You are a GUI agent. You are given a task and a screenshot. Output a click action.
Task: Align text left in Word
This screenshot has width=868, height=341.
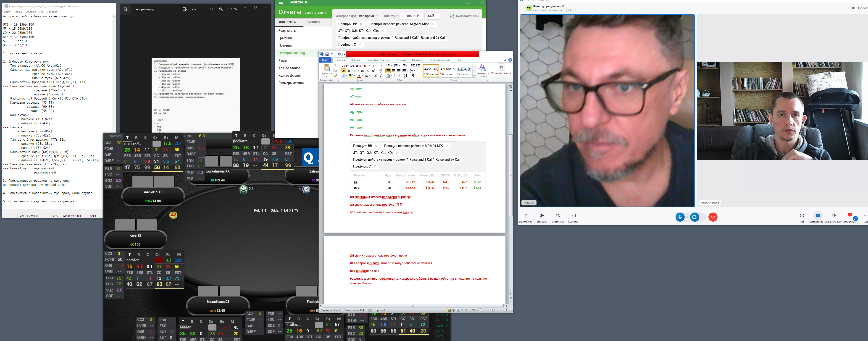tap(388, 71)
